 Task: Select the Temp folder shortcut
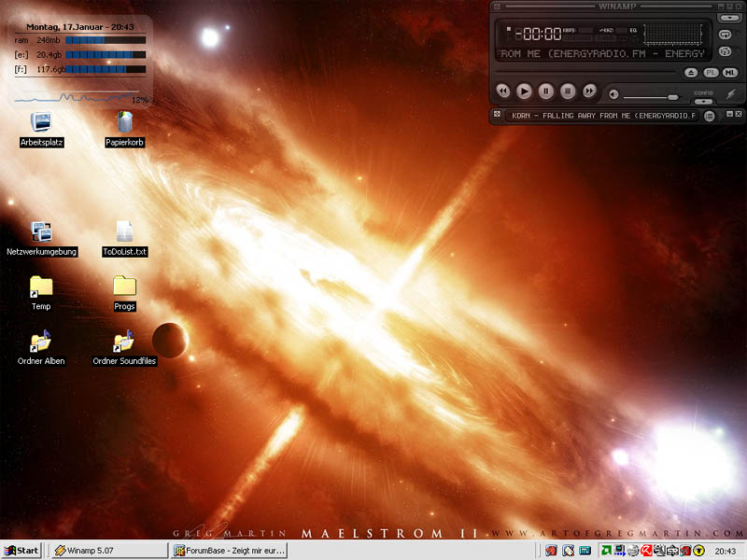41,293
